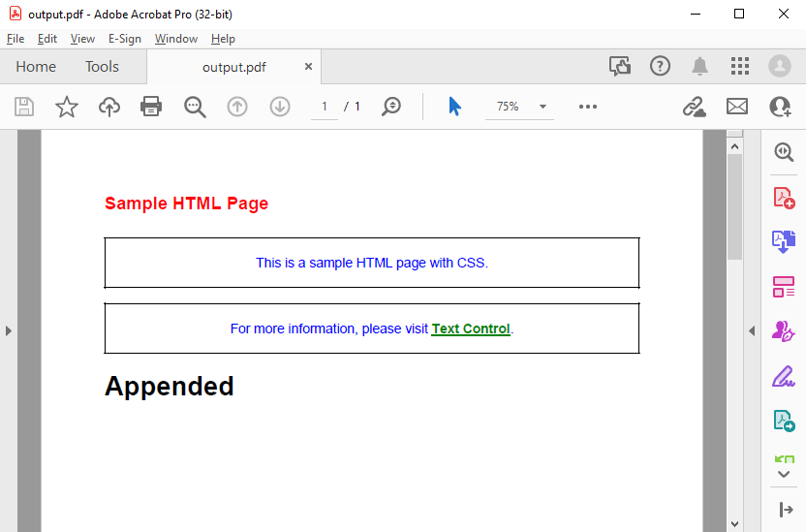Click the page number field

325,107
